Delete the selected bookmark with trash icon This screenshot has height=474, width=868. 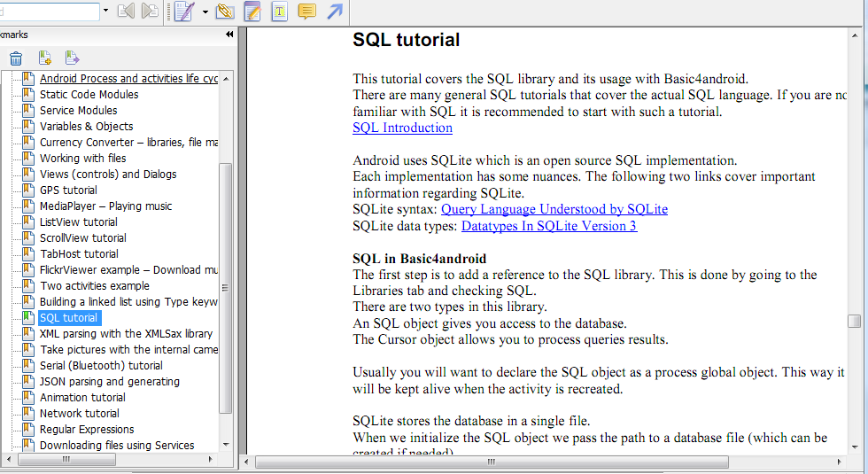(x=16, y=58)
